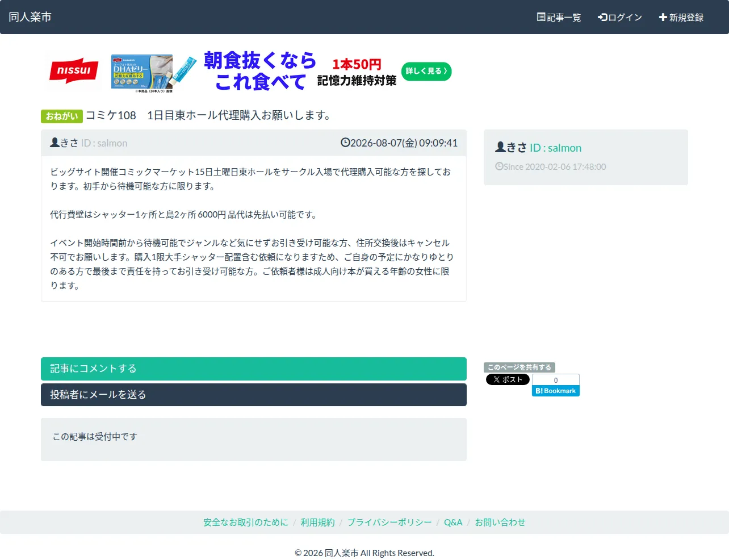The height and width of the screenshot is (560, 729).
Task: Open the Q&A footer link
Action: point(453,523)
